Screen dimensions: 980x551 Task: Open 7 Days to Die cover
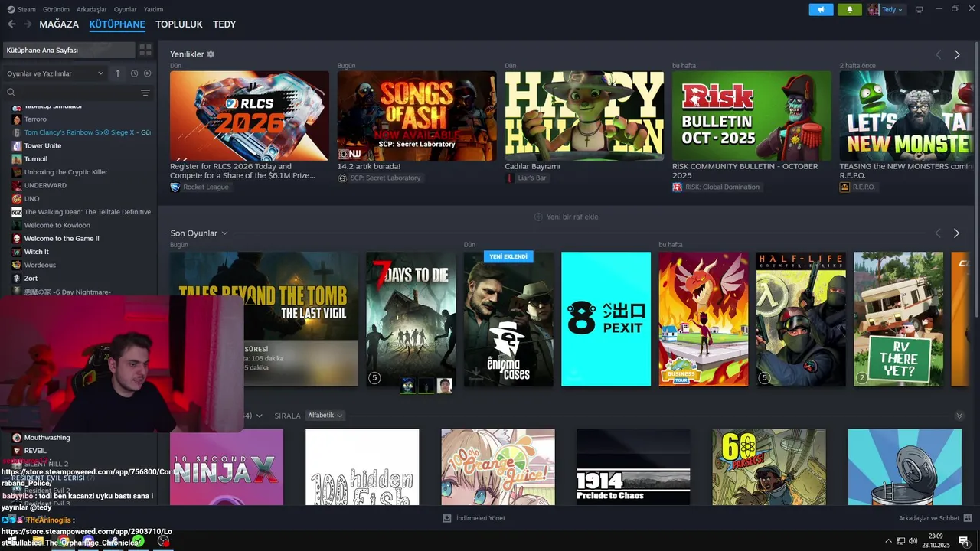[411, 319]
